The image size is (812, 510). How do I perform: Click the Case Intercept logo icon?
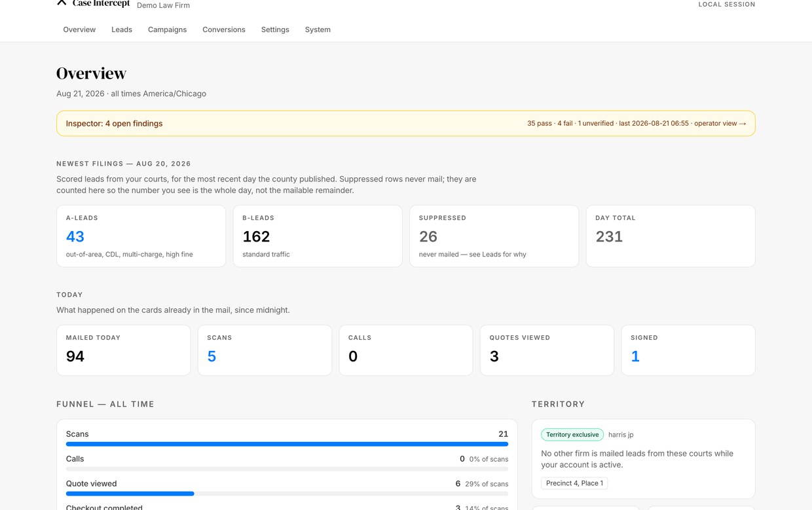pos(62,3)
